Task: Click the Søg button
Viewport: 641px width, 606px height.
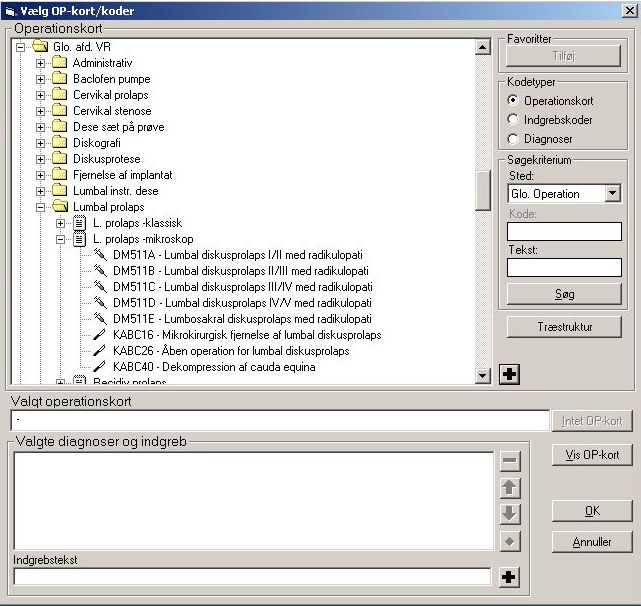Action: pyautogui.click(x=564, y=294)
